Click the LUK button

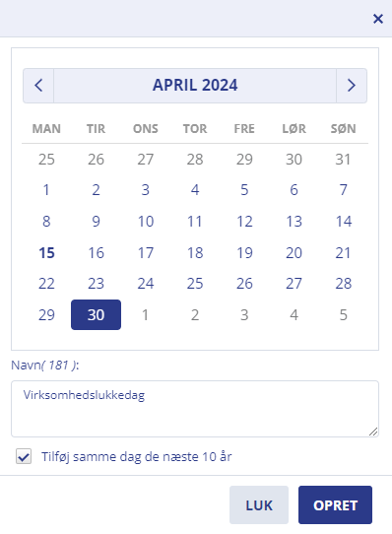pyautogui.click(x=259, y=505)
